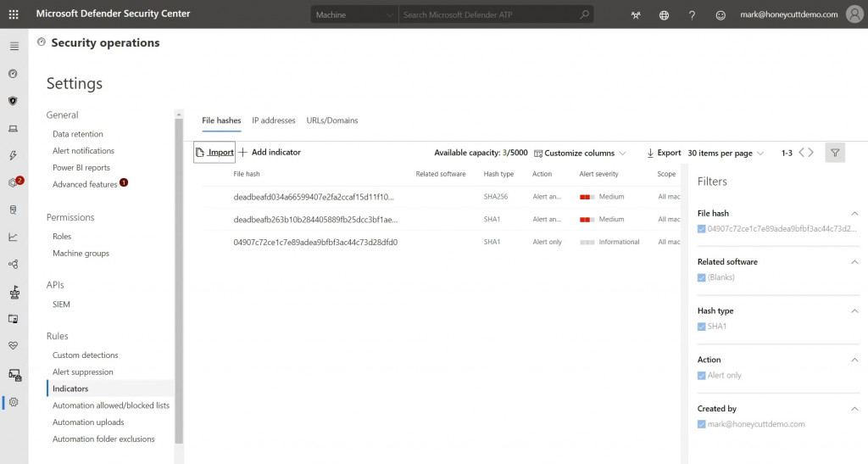The width and height of the screenshot is (868, 464).
Task: Open the partners share icon in sidebar
Action: [14, 264]
